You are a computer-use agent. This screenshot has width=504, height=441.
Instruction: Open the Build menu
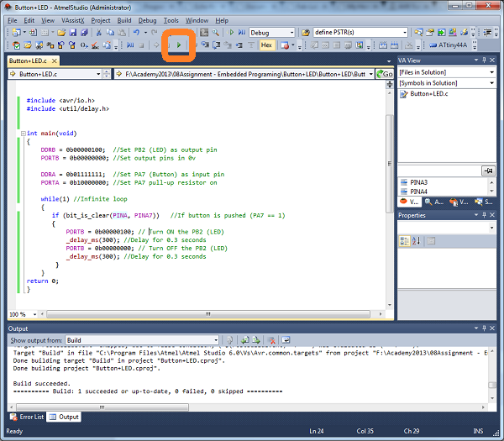(124, 20)
